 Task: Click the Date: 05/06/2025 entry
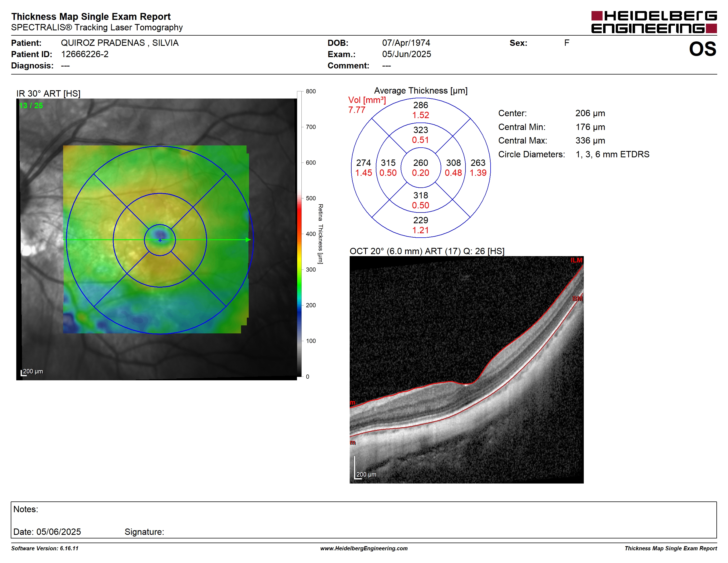[47, 532]
